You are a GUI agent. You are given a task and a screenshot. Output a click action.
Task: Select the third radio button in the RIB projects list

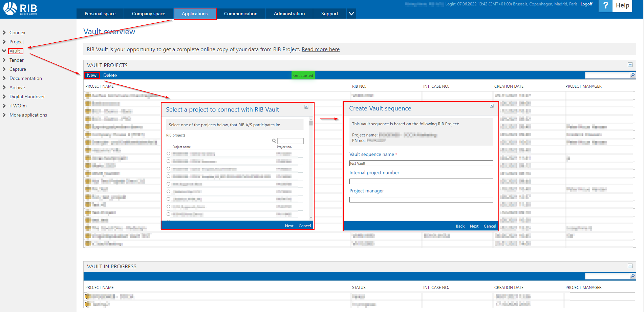[168, 169]
